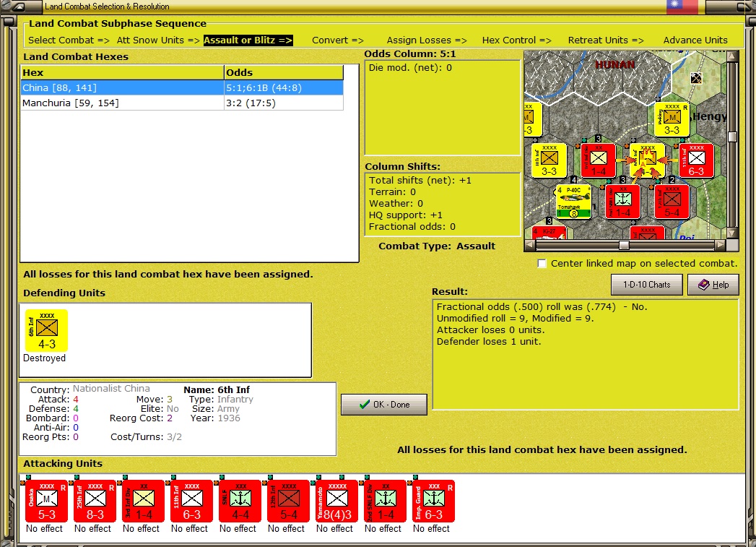Click the destroyed 6th Inf 4-3 defending unit

(x=46, y=330)
